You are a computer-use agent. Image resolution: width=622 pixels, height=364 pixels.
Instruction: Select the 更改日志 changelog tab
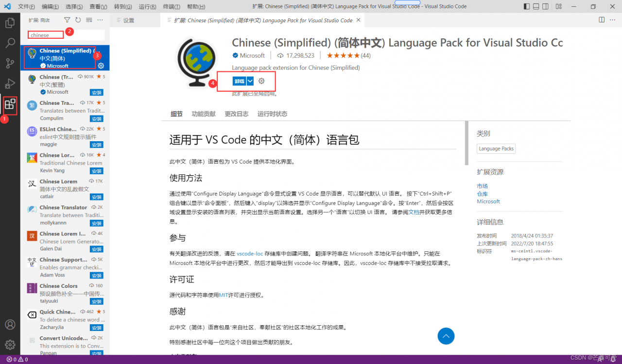click(236, 114)
